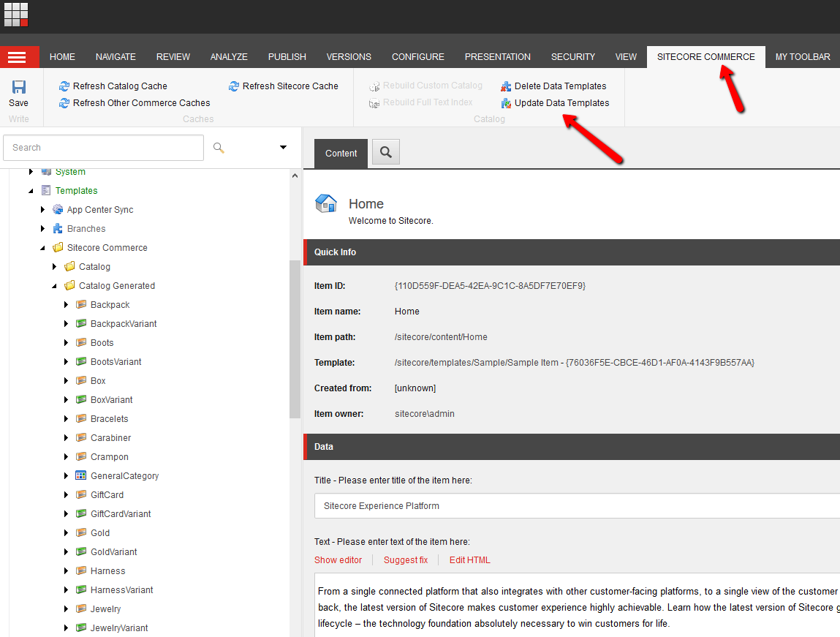Open the SECURITY ribbon tab

coord(573,57)
